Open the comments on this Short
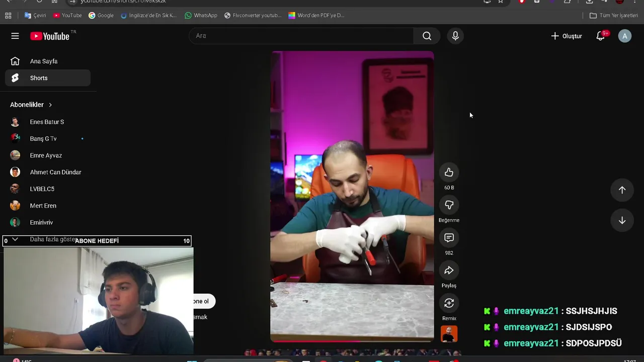This screenshot has height=362, width=644. [x=449, y=238]
